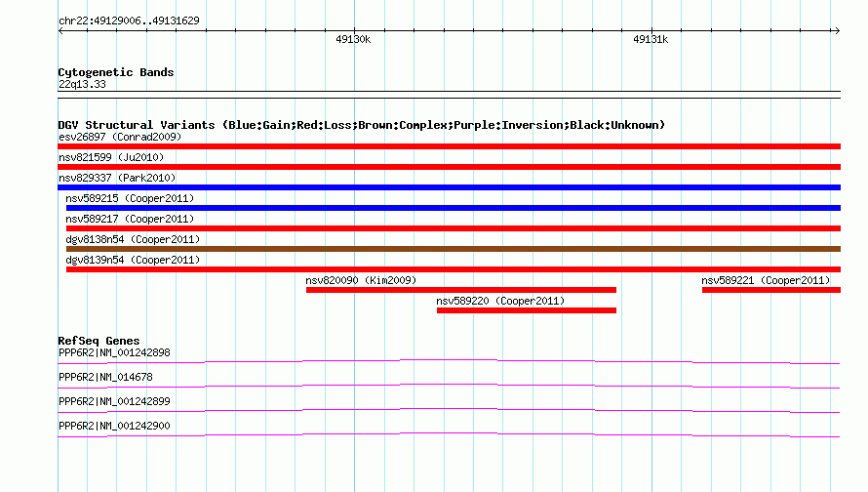This screenshot has width=868, height=492.
Task: Select the blue nsv589215 gain bar
Action: (454, 208)
